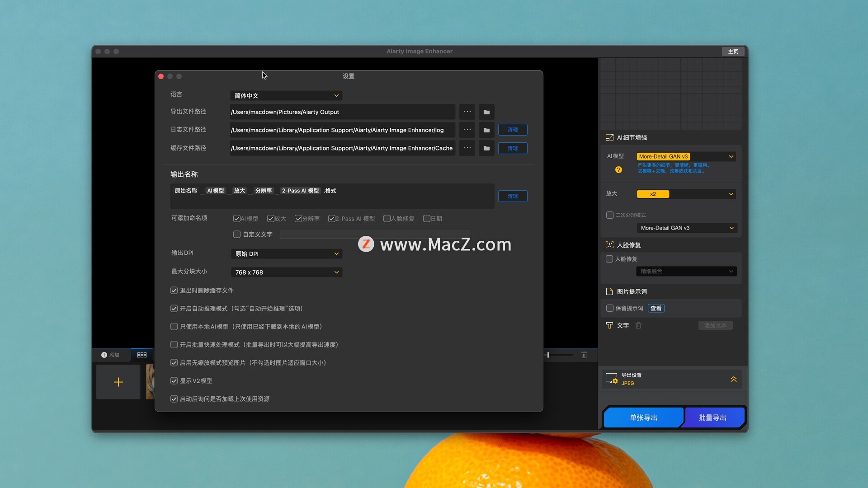Open the 精细融合 face restore dropdown
This screenshot has height=488, width=868.
(686, 272)
